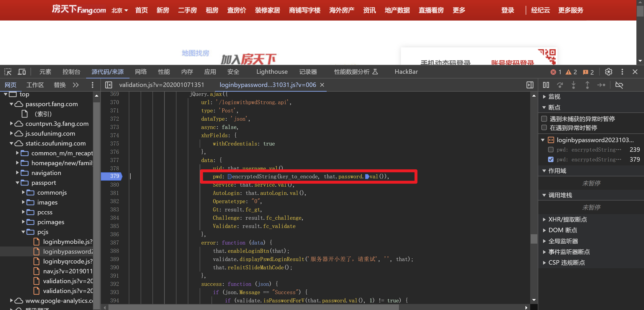The width and height of the screenshot is (644, 310).
Task: Open DevTools three-dot customize menu
Action: click(x=622, y=72)
